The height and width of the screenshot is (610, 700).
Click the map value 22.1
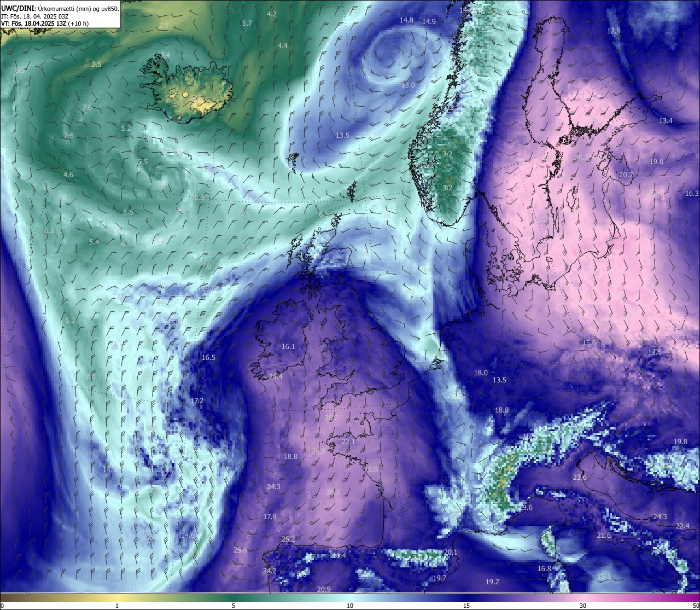(348, 442)
